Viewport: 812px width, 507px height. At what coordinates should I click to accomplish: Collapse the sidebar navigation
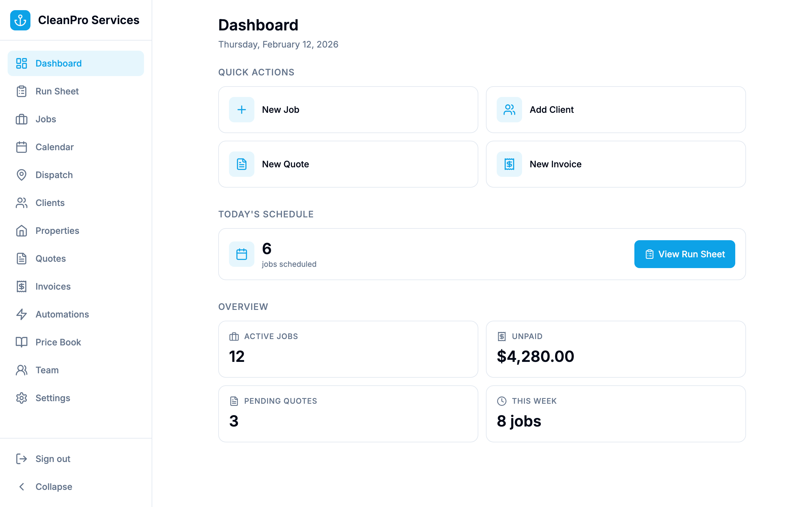click(53, 486)
